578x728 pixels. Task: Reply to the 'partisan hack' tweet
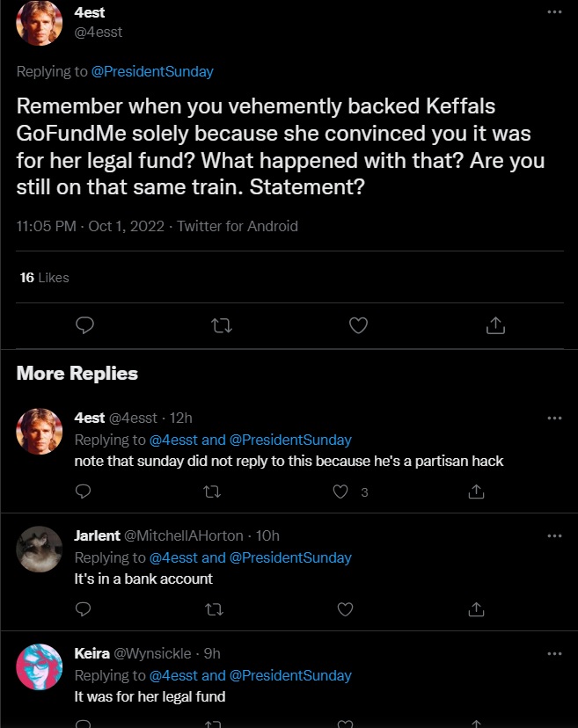pos(83,492)
